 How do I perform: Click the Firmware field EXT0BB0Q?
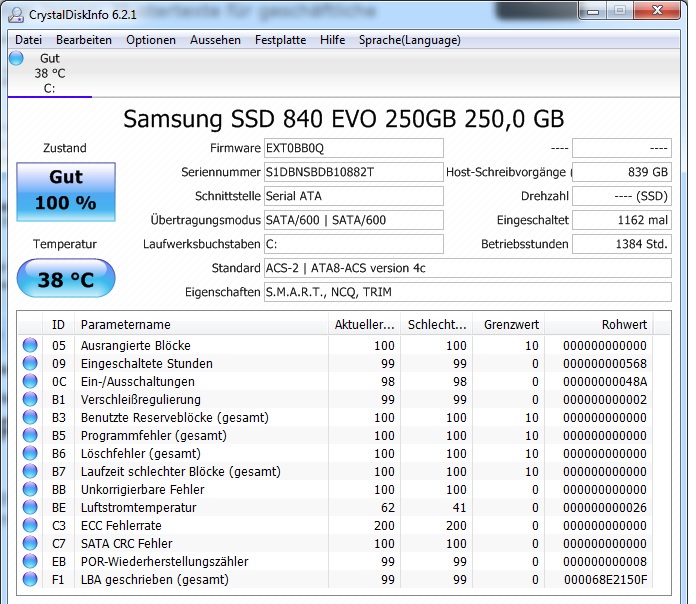(354, 148)
